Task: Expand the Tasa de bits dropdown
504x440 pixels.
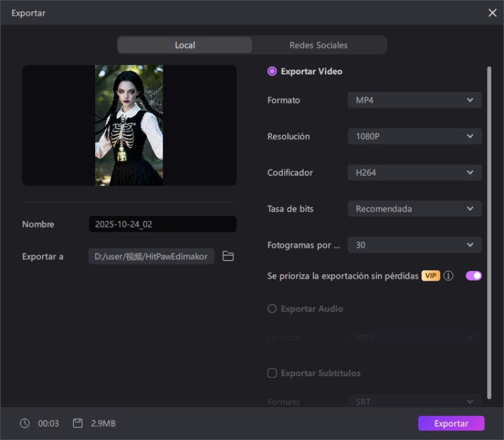Action: [x=414, y=209]
